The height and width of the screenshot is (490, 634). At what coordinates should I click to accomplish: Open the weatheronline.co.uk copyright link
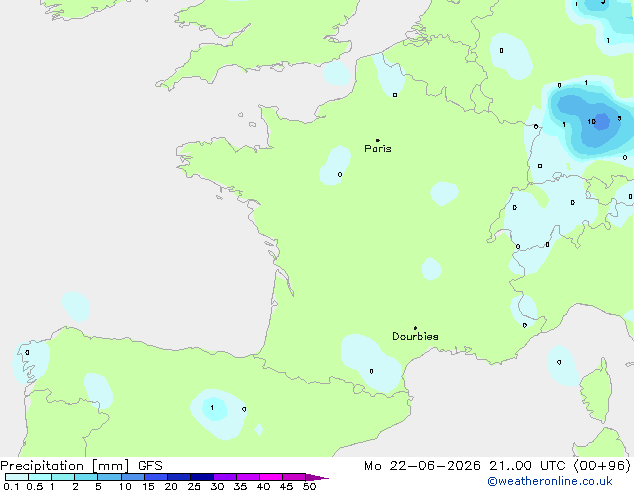(550, 481)
